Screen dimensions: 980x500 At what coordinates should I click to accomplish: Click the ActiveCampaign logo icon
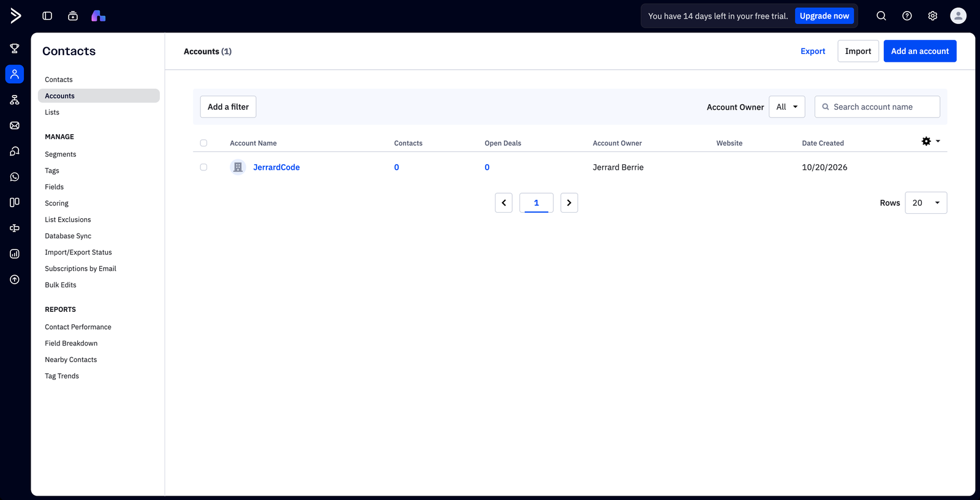15,16
